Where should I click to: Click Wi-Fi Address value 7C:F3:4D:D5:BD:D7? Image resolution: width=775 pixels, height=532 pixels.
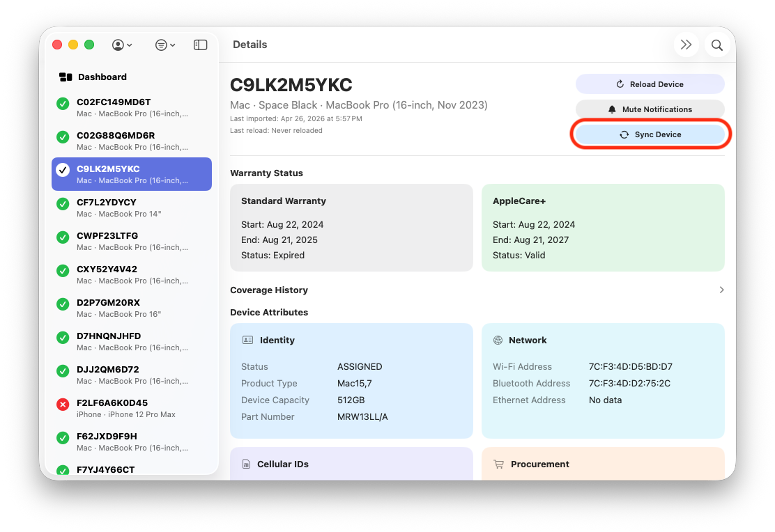pos(630,366)
